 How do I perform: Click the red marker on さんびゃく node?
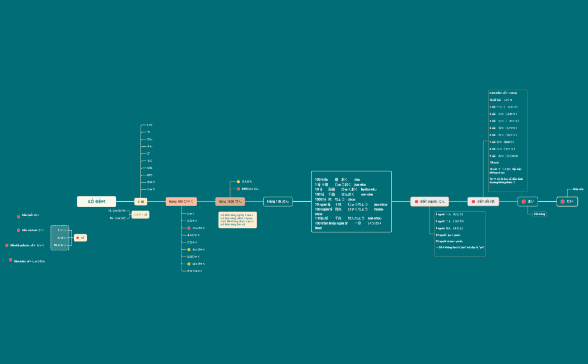point(189,228)
